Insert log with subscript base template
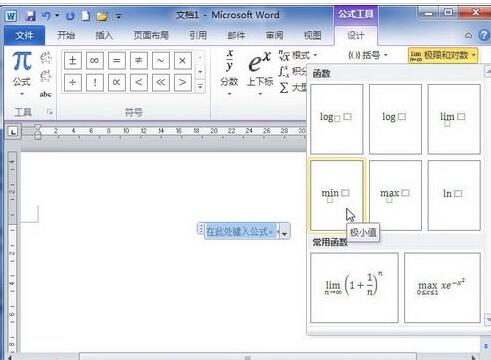The height and width of the screenshot is (360, 491). pos(336,119)
